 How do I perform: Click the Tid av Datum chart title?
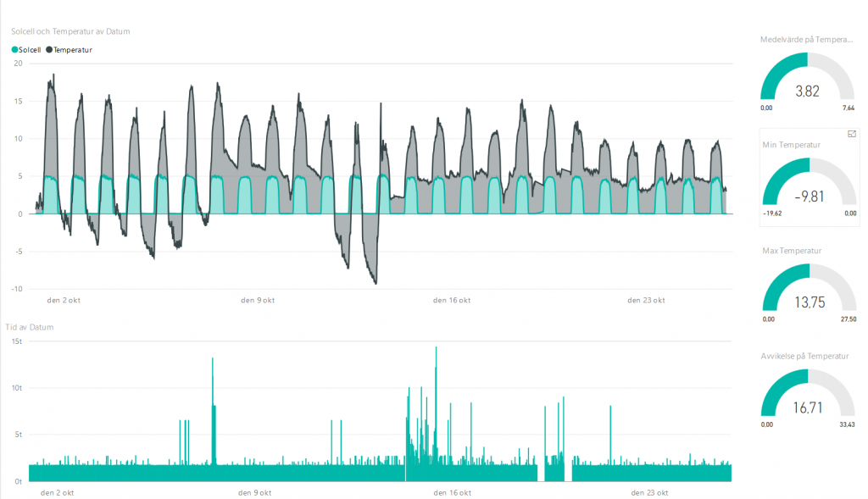(x=30, y=327)
